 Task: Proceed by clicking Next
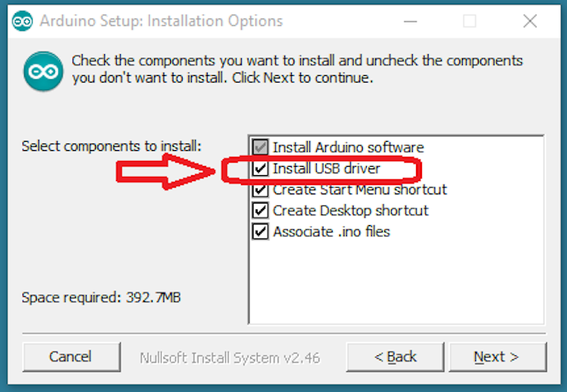pyautogui.click(x=496, y=357)
